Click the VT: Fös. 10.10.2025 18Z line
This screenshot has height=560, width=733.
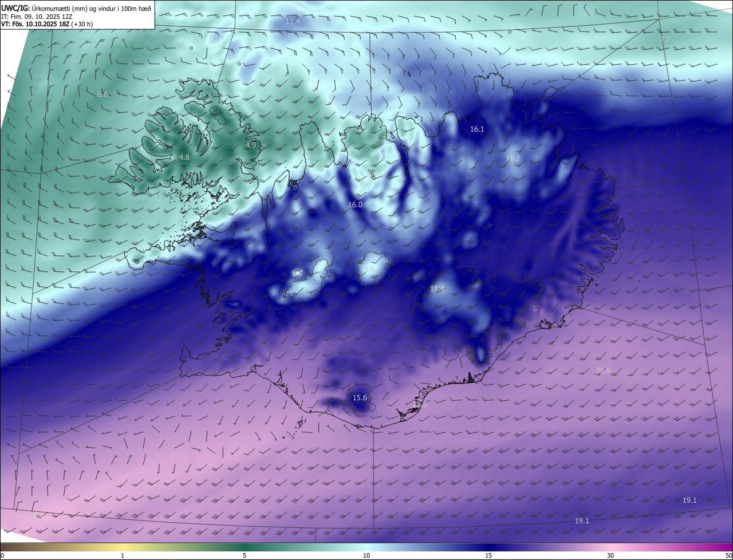pyautogui.click(x=47, y=24)
